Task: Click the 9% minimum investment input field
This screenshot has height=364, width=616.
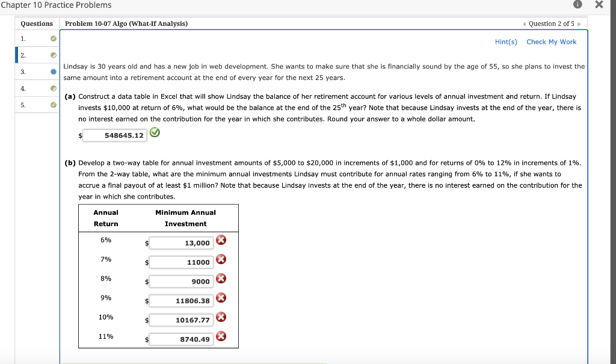Action: click(181, 301)
